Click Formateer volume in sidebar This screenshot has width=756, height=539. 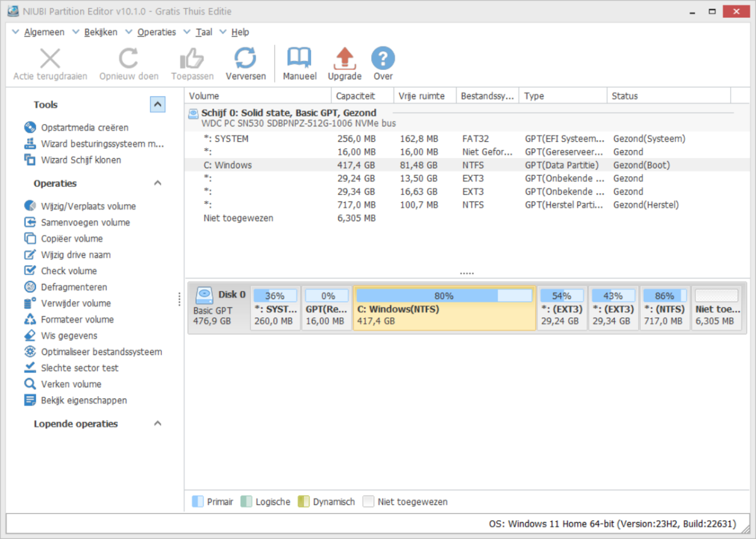tap(77, 319)
